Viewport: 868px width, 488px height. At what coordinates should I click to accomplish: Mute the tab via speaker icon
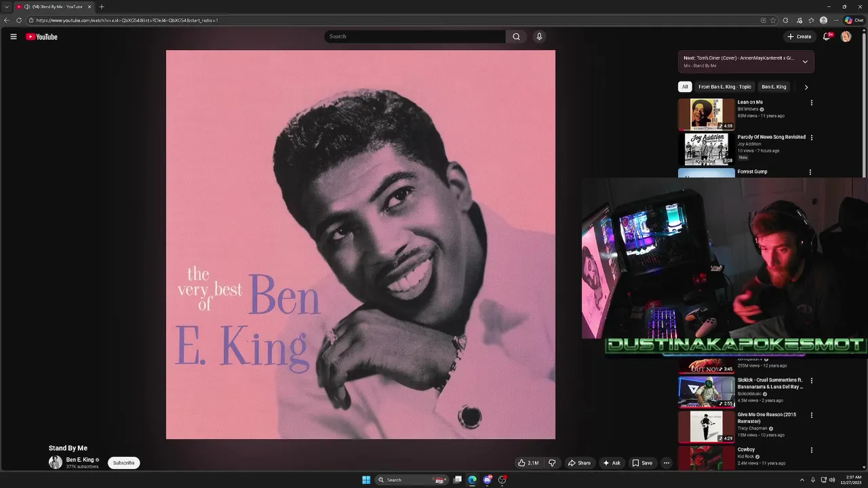[x=26, y=7]
